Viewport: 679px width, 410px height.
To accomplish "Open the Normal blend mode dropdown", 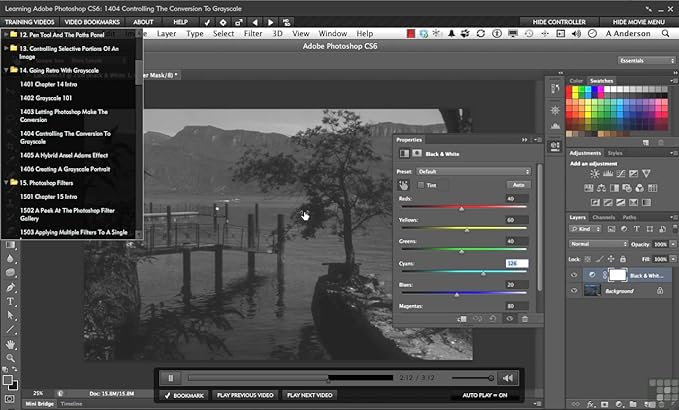I will point(598,244).
